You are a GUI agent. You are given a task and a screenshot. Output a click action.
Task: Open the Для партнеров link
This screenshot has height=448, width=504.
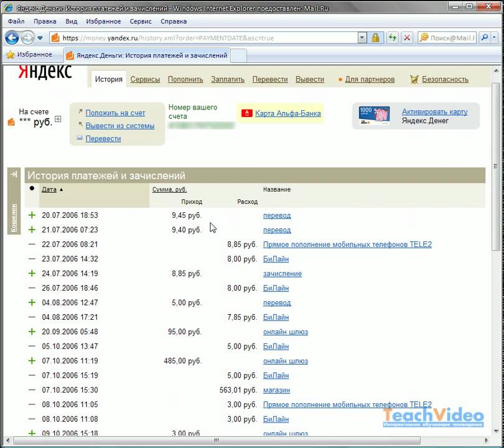click(x=370, y=80)
